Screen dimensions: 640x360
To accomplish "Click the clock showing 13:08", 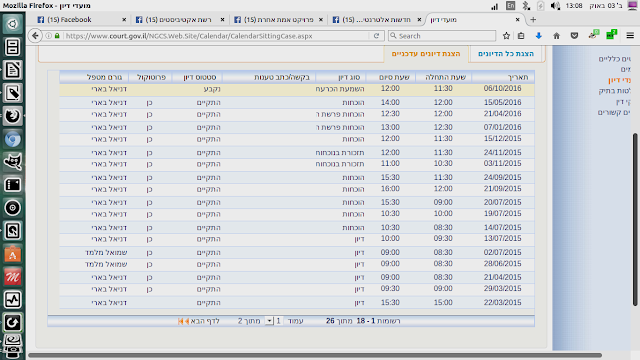I will [574, 6].
